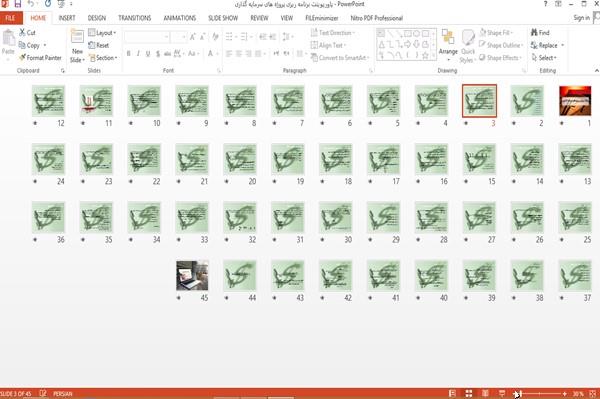Click the Save icon in Quick Access toolbar
The height and width of the screenshot is (399, 600).
coord(18,4)
